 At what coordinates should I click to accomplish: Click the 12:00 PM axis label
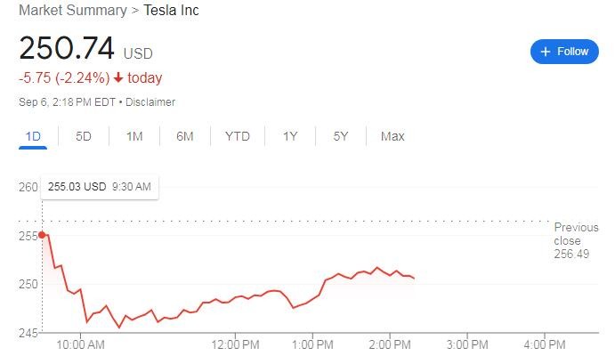point(236,344)
